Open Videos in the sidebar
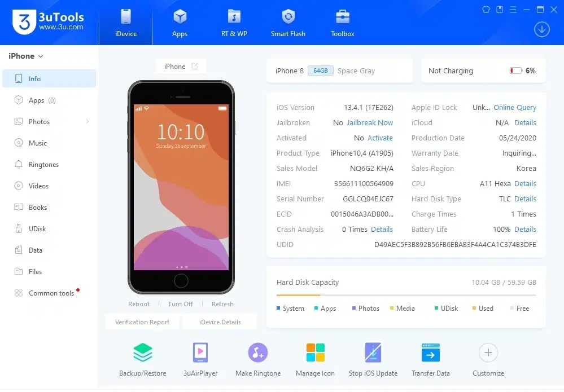This screenshot has height=392, width=564. coord(49,186)
